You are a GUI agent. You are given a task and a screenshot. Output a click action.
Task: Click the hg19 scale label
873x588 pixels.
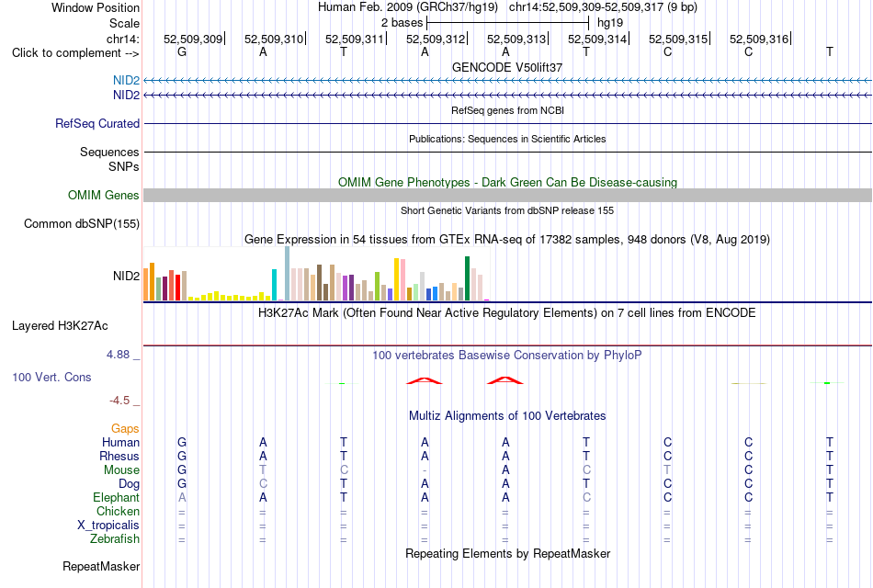(x=609, y=23)
